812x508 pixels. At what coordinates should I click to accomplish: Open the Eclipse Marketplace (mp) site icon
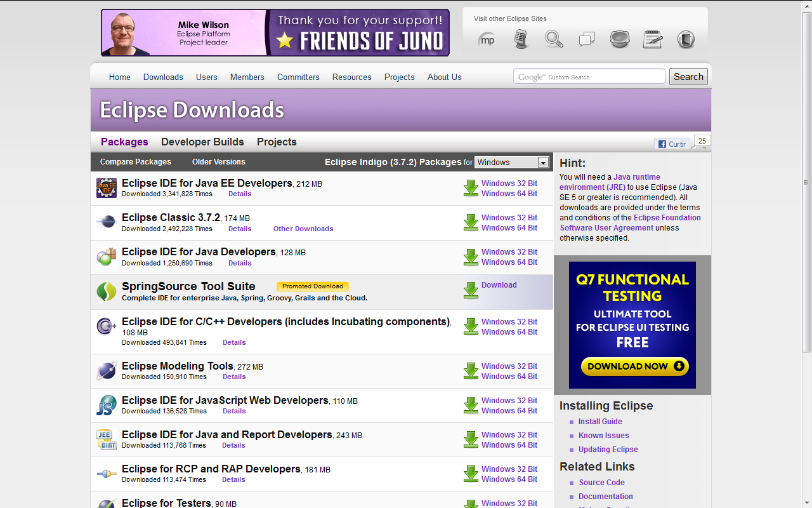click(x=487, y=39)
